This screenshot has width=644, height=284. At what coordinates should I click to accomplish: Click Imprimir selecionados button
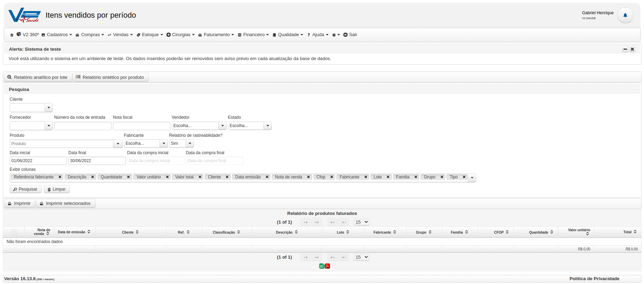point(65,203)
